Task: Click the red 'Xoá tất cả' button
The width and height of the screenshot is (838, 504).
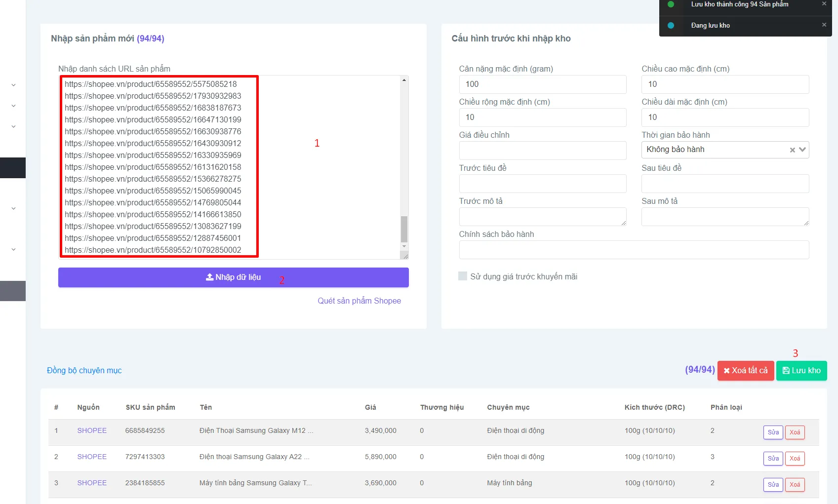Action: point(746,371)
